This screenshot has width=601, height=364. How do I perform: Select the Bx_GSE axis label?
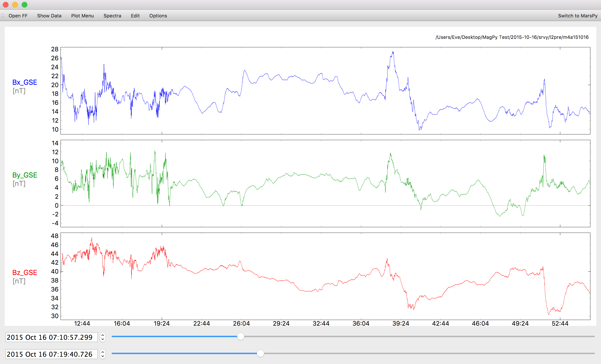click(x=25, y=82)
